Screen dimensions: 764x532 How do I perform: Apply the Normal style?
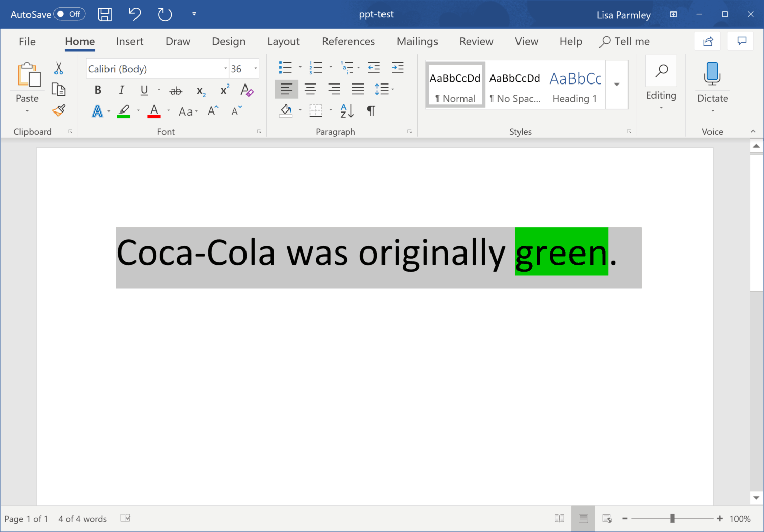coord(455,85)
